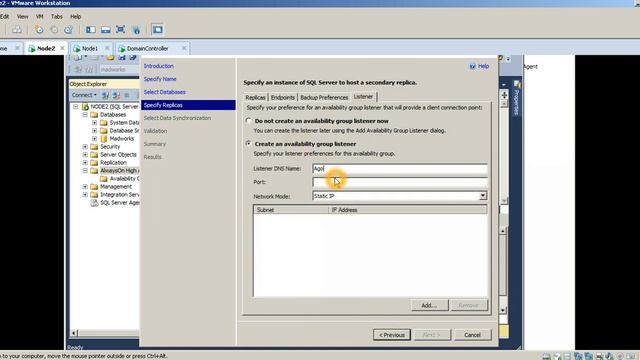Click the NODE2 server icon in tree
The height and width of the screenshot is (360, 640).
[85, 107]
